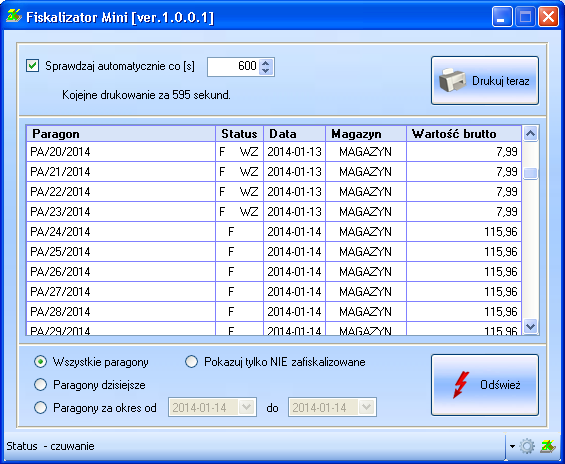Sort by Wartość brutto column header
The height and width of the screenshot is (464, 565).
[464, 134]
